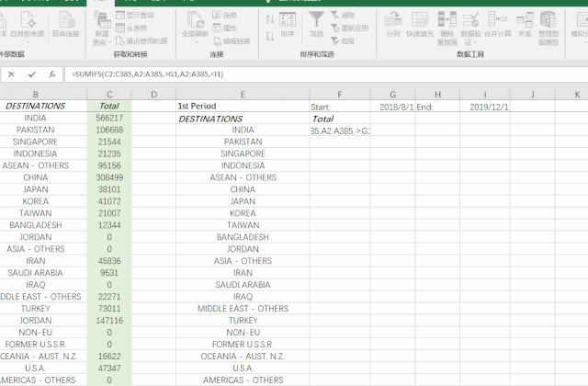Screen dimensions: 588x386
Task: Click 分列 (Text to Columns)
Action: (x=393, y=25)
